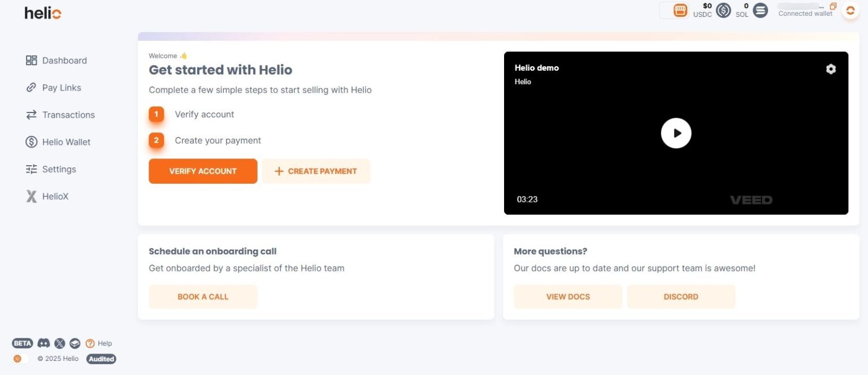Open Discord from the bottom-left icon
The width and height of the screenshot is (868, 375).
pyautogui.click(x=44, y=343)
